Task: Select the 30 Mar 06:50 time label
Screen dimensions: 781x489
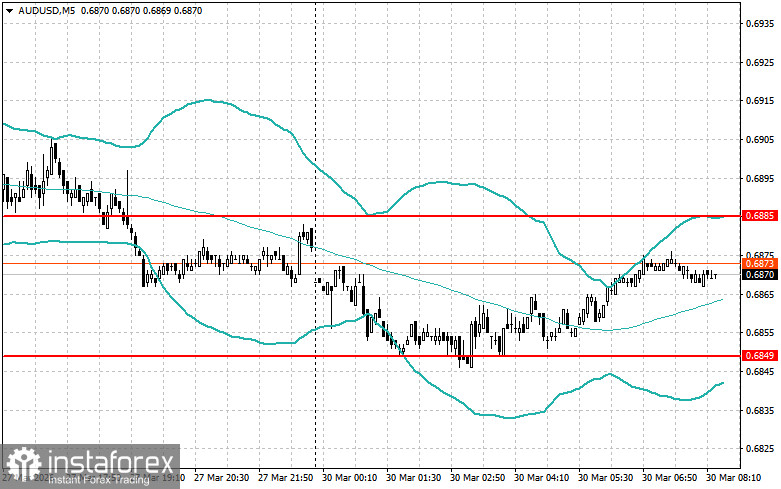Action: pos(669,478)
